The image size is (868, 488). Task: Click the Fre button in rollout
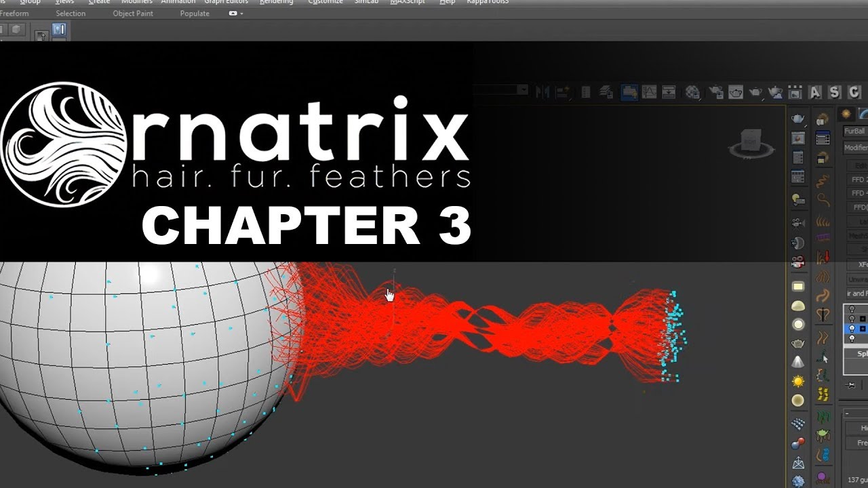tap(858, 443)
